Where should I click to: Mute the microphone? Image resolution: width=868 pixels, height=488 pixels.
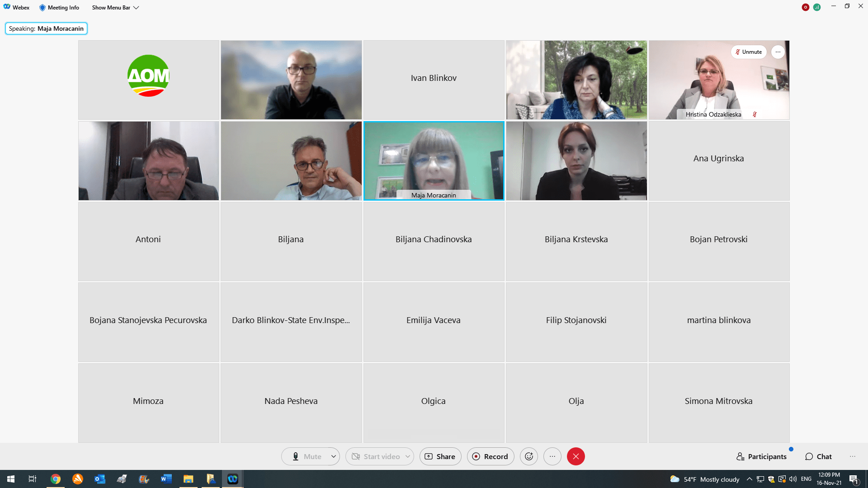click(307, 456)
